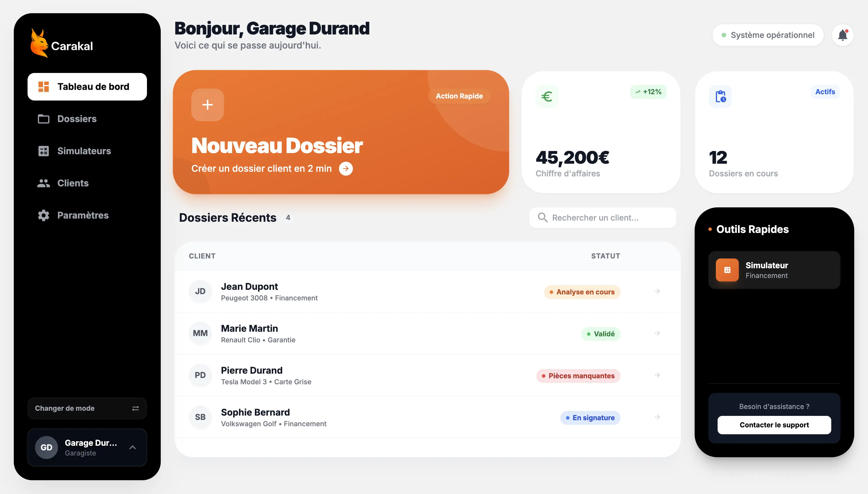Open the Dossiers folder icon

[43, 119]
